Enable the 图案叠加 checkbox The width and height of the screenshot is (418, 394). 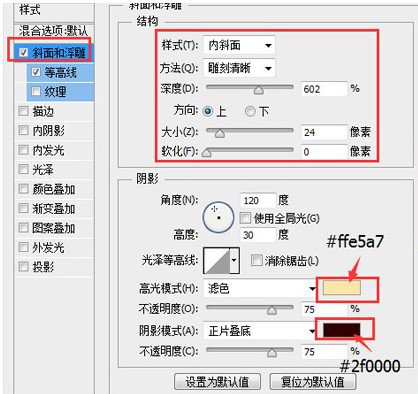pyautogui.click(x=23, y=228)
